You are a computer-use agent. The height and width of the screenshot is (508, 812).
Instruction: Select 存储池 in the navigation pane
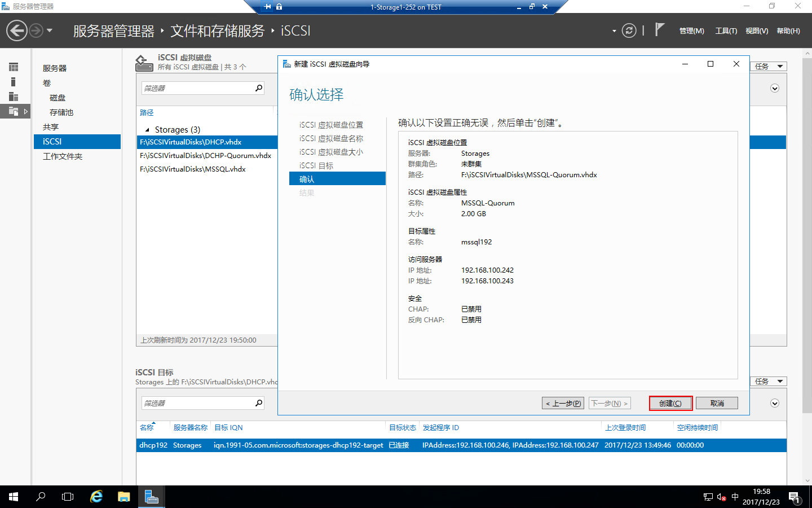61,112
